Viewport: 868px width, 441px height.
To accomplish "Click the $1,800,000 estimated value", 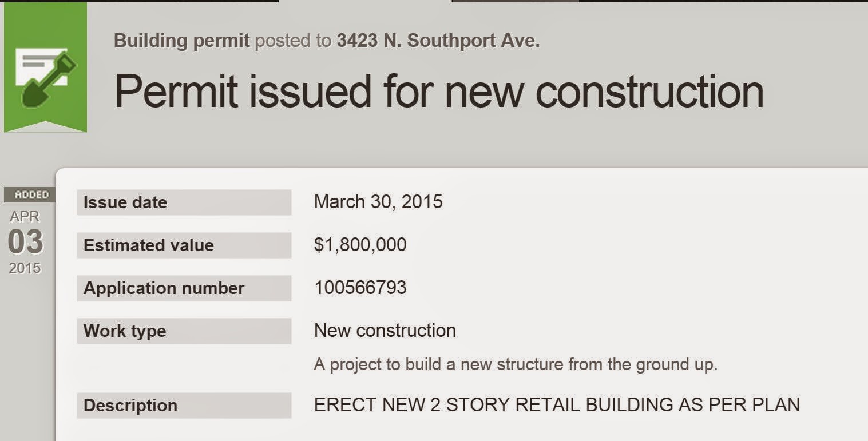I will (x=360, y=245).
